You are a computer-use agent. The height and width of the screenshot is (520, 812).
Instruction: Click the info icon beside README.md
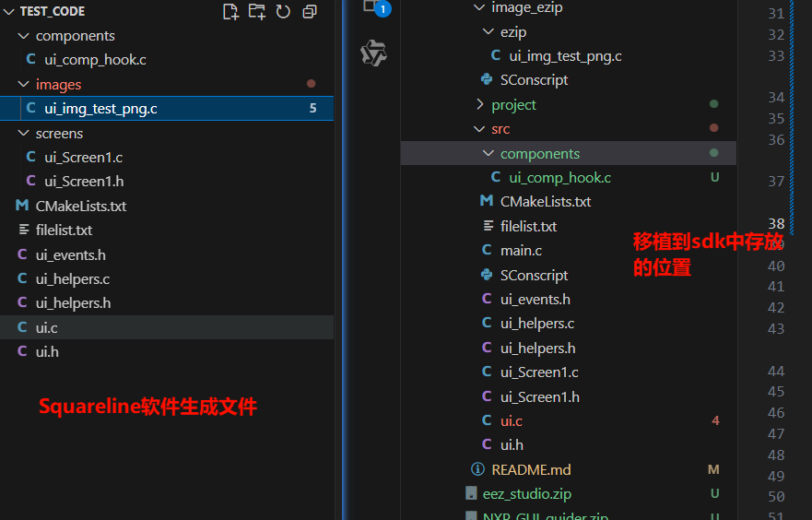477,469
